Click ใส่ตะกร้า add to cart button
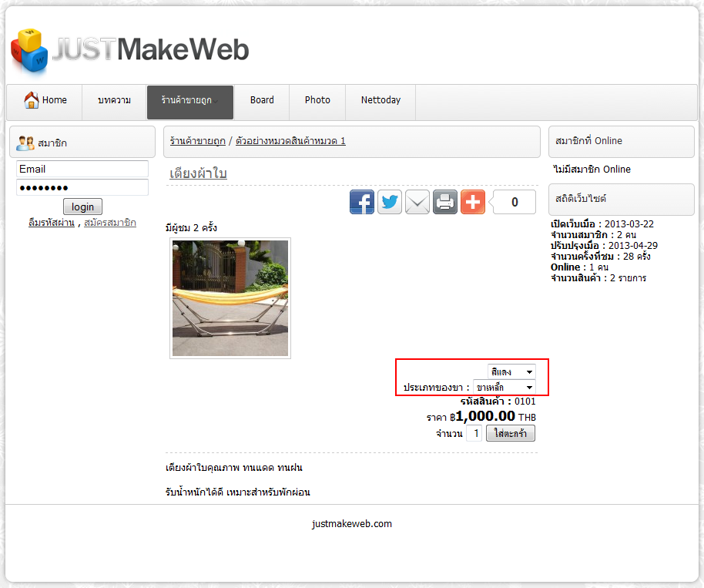This screenshot has height=588, width=704. 511,433
